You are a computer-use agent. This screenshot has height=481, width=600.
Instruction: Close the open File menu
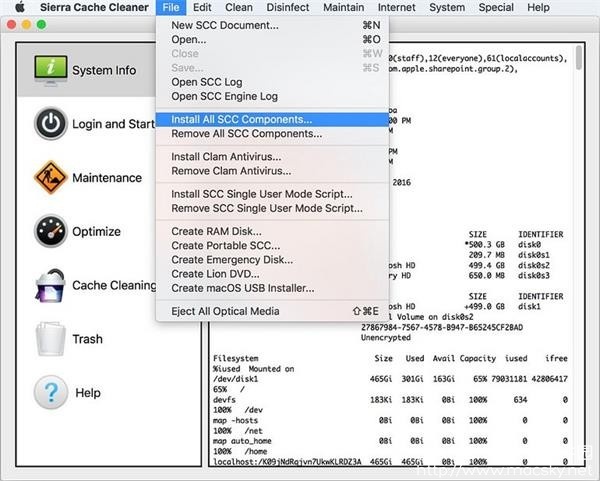(x=171, y=7)
